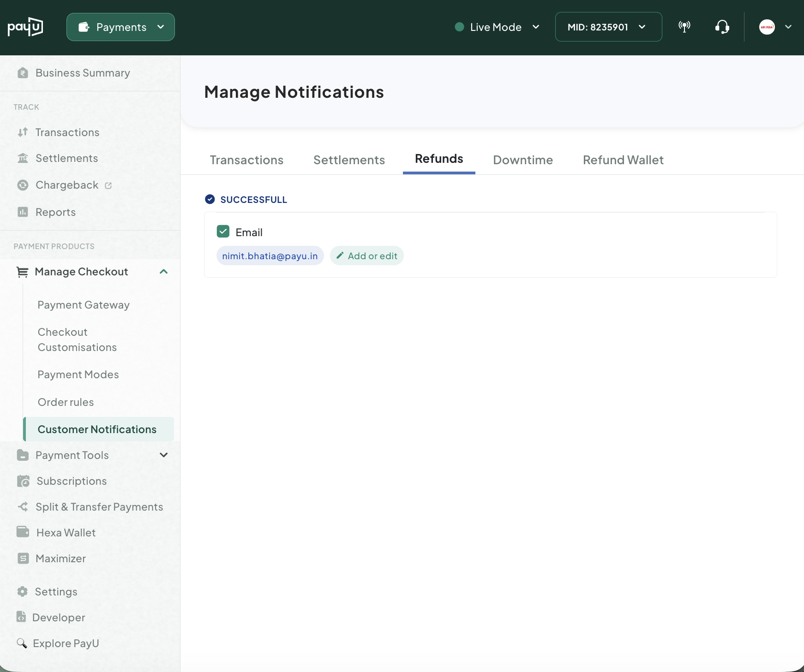This screenshot has width=804, height=672.
Task: Uncheck the Email notification checkbox
Action: click(x=223, y=232)
